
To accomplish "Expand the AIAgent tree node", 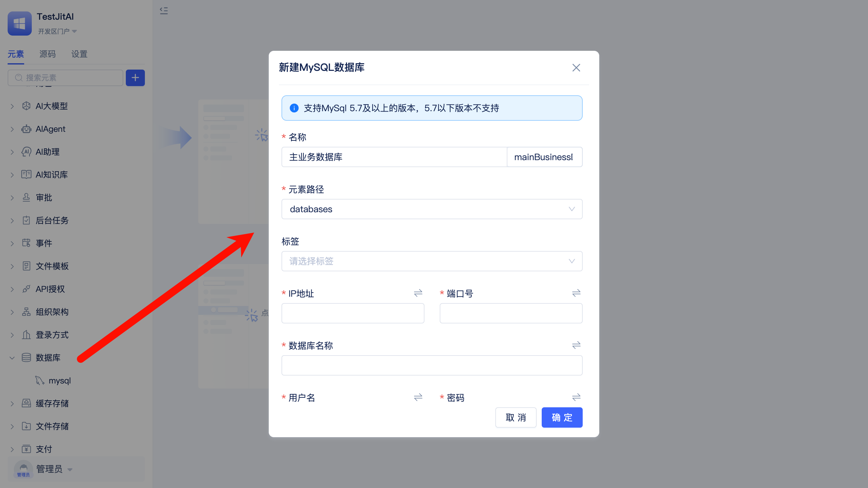I will (x=12, y=129).
